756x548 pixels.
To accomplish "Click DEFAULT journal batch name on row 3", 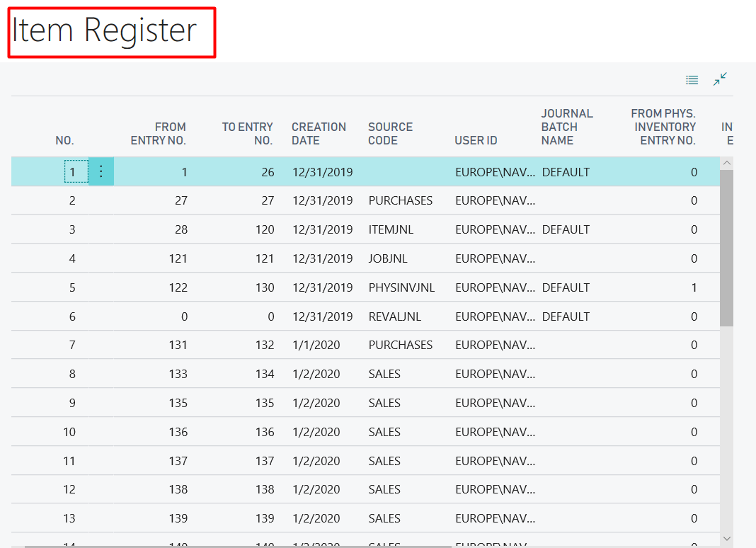I will pyautogui.click(x=566, y=229).
